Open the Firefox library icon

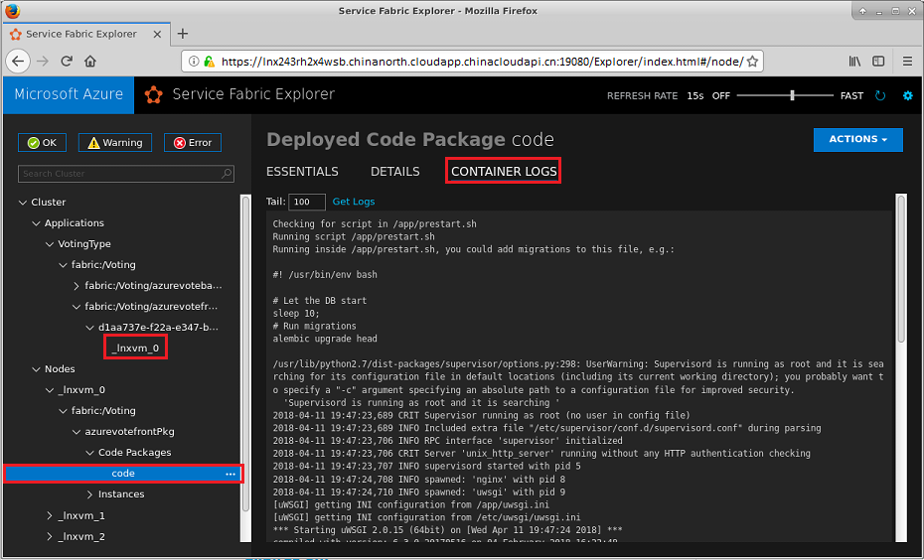pos(853,61)
